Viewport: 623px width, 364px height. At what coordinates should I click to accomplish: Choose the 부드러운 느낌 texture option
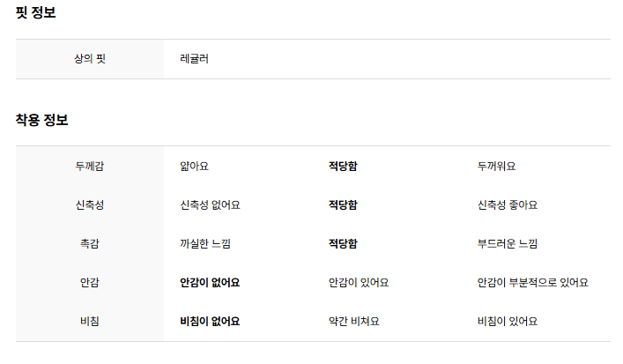click(508, 243)
